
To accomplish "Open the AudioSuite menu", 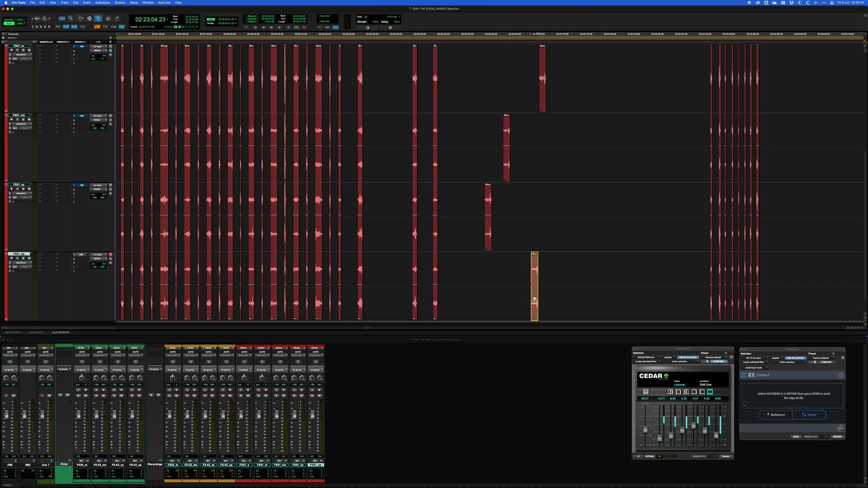I will [x=102, y=3].
